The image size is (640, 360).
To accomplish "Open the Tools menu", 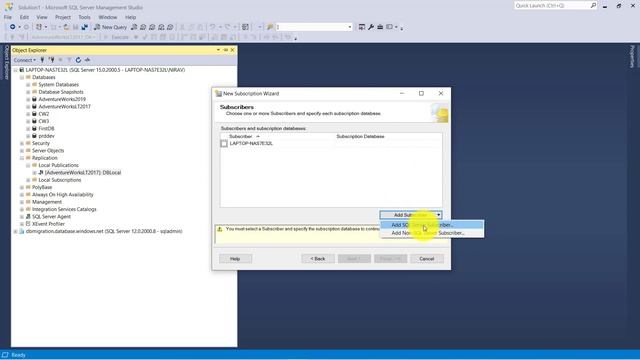I will click(x=84, y=17).
